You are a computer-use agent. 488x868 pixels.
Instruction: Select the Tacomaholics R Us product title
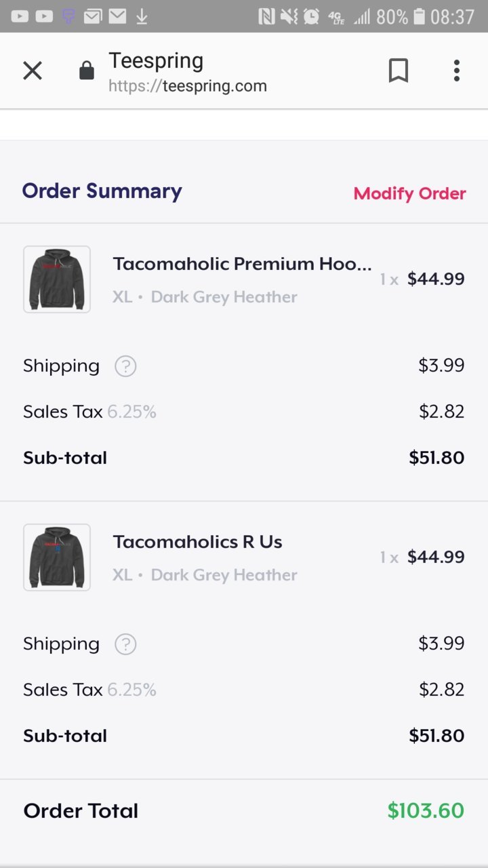coord(197,541)
